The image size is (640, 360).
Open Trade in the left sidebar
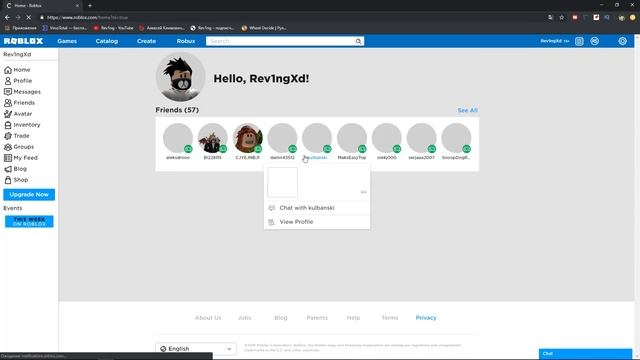point(17,136)
